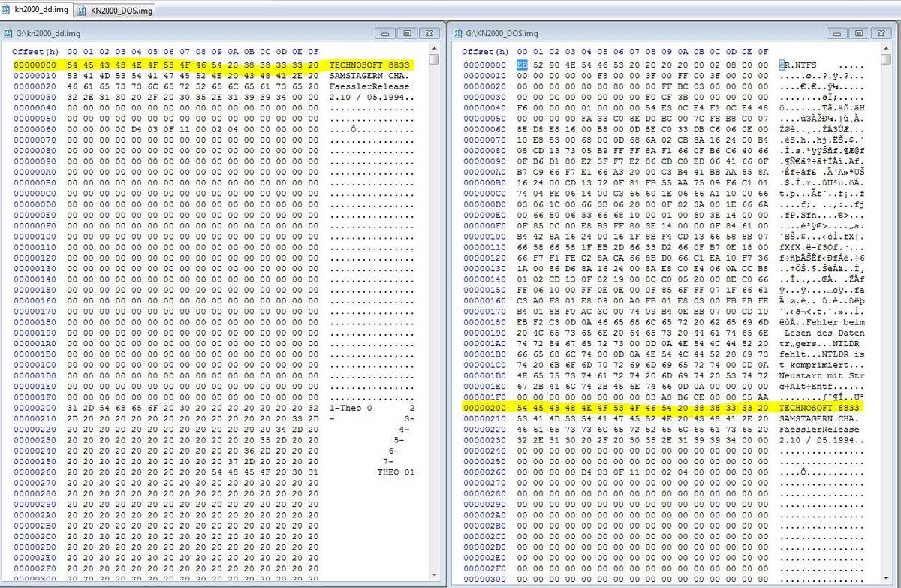Minimize the G:\kn2000_dd.img sub-window
This screenshot has height=588, width=901.
point(386,33)
